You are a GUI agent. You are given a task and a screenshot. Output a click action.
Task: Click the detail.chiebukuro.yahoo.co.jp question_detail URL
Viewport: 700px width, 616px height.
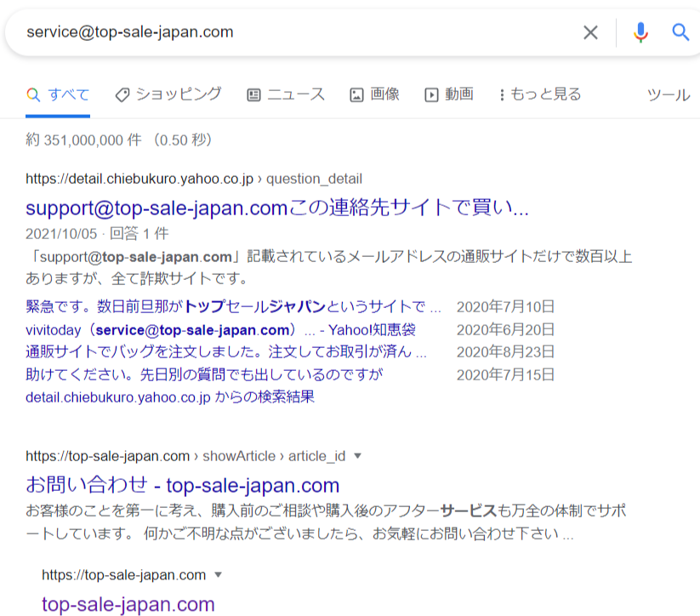point(194,179)
